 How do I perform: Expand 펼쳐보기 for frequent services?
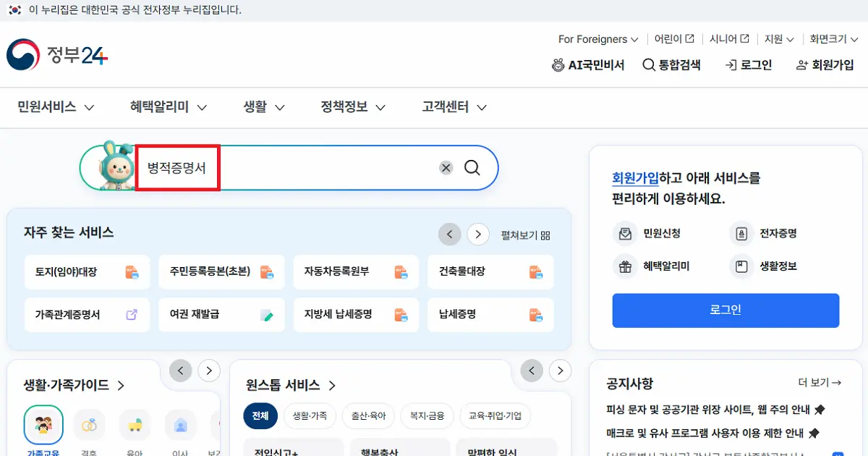coord(526,235)
